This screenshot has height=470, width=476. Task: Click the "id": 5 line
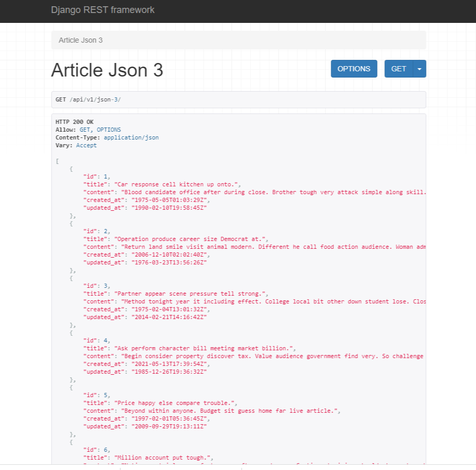pyautogui.click(x=97, y=395)
